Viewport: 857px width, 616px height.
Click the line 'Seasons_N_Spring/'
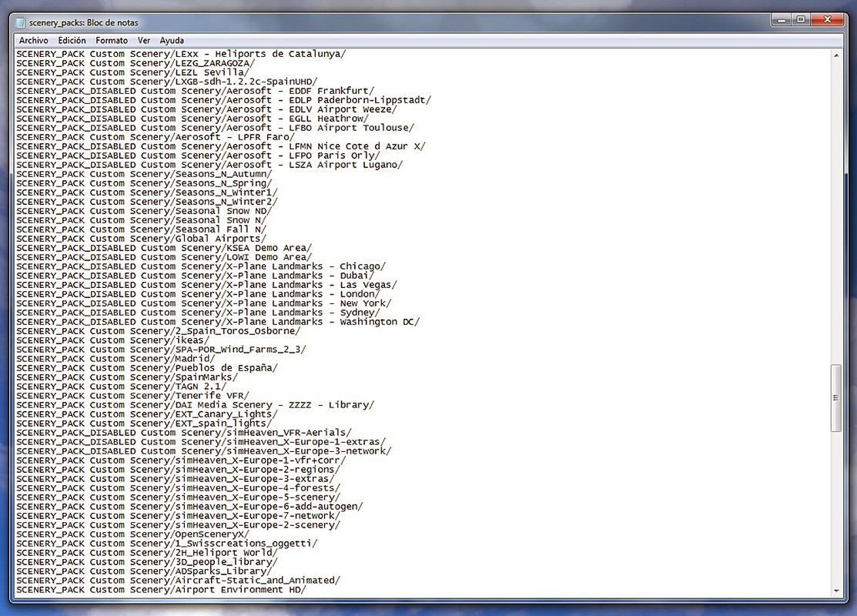[x=144, y=184]
